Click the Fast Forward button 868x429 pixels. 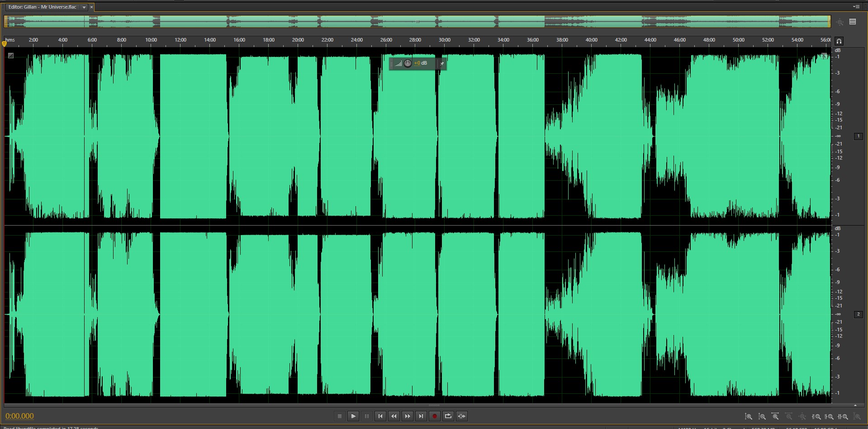click(x=408, y=416)
